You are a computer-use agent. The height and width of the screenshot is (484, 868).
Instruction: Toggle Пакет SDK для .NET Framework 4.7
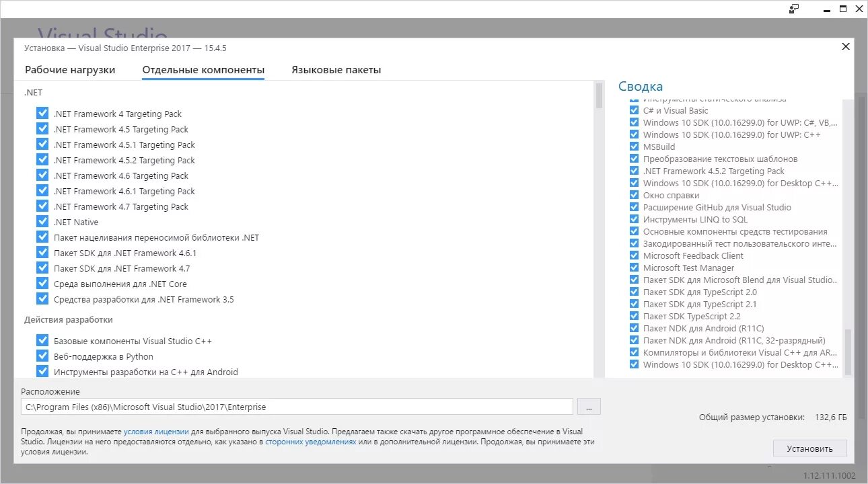43,268
